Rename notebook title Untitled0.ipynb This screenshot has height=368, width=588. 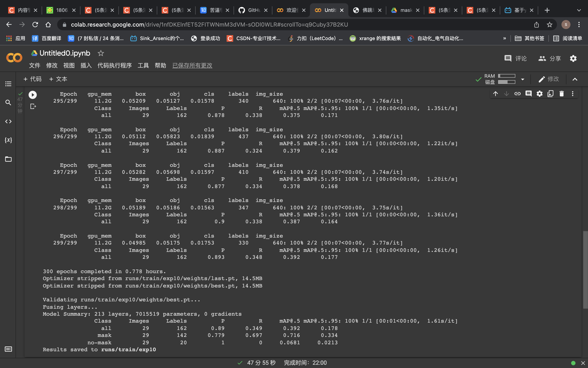[65, 53]
